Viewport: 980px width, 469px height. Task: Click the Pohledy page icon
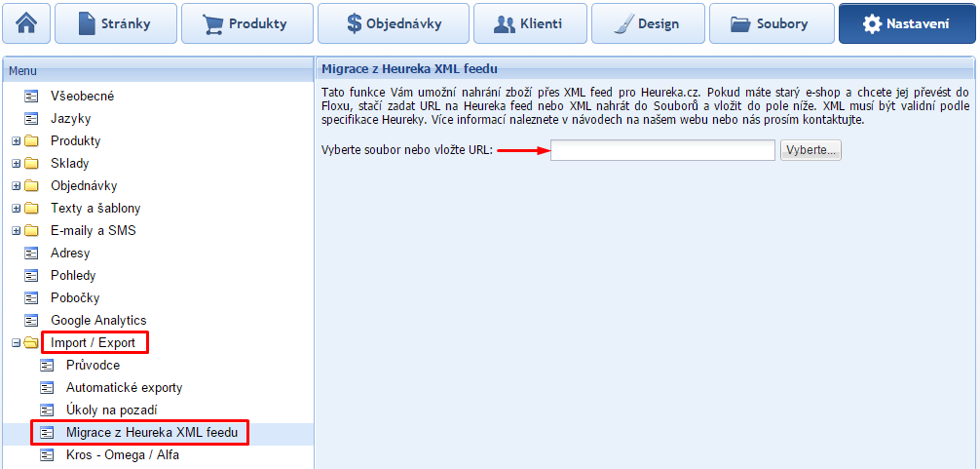[31, 276]
